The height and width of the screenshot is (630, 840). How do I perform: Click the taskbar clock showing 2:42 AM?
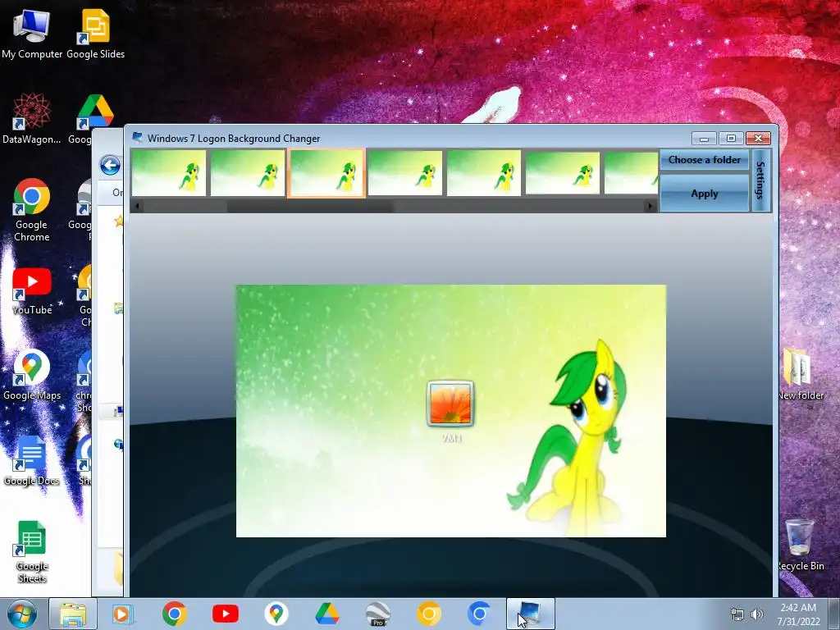click(799, 614)
